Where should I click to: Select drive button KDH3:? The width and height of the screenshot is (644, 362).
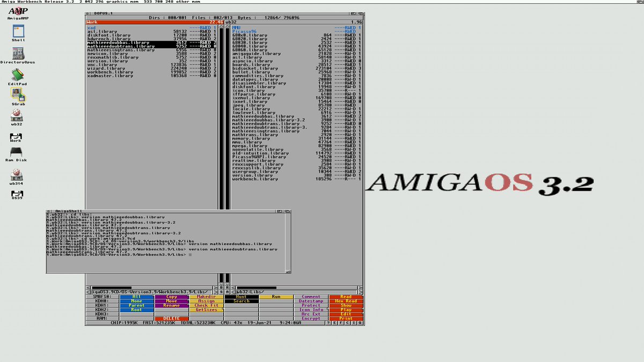pos(103,314)
